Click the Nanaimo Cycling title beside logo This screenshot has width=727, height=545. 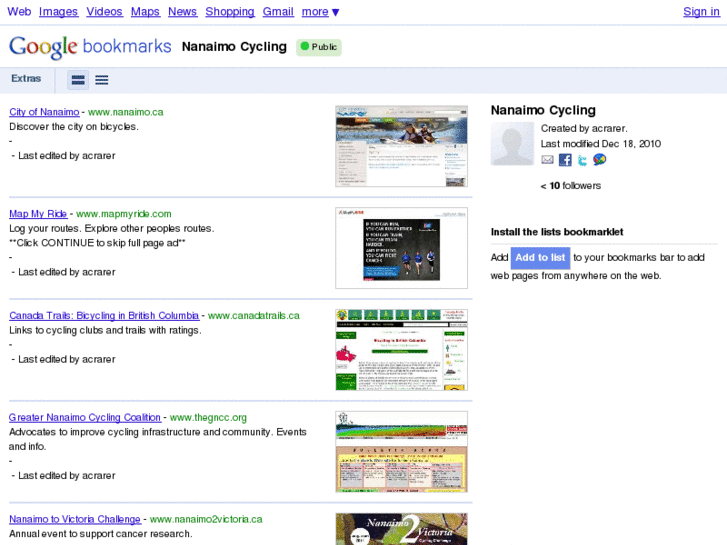[234, 47]
